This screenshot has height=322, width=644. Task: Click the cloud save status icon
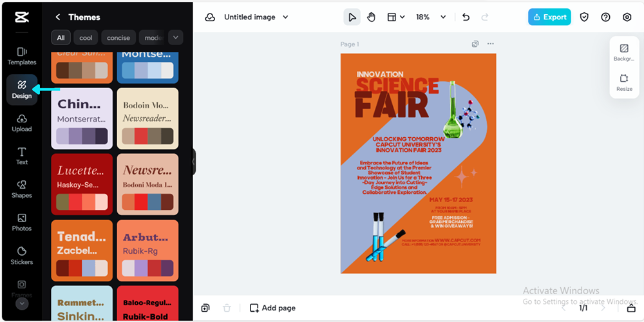coord(211,17)
